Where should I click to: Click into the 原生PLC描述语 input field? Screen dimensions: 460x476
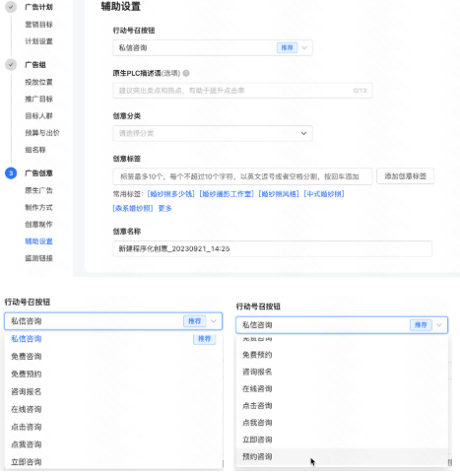click(x=242, y=91)
